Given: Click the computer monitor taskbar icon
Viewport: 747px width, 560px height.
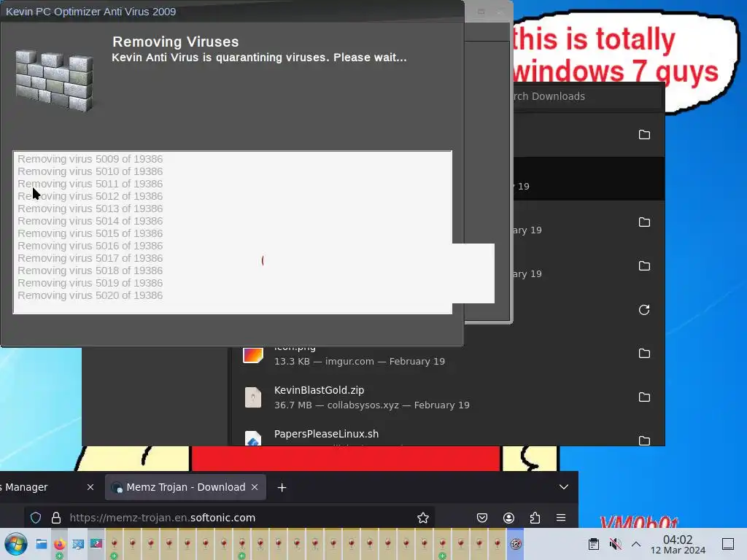Looking at the screenshot, I should click(77, 544).
